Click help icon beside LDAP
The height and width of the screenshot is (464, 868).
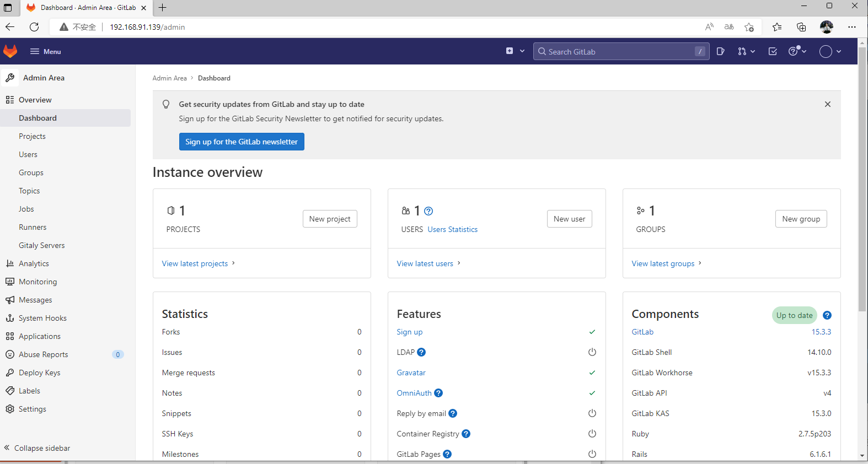tap(421, 352)
